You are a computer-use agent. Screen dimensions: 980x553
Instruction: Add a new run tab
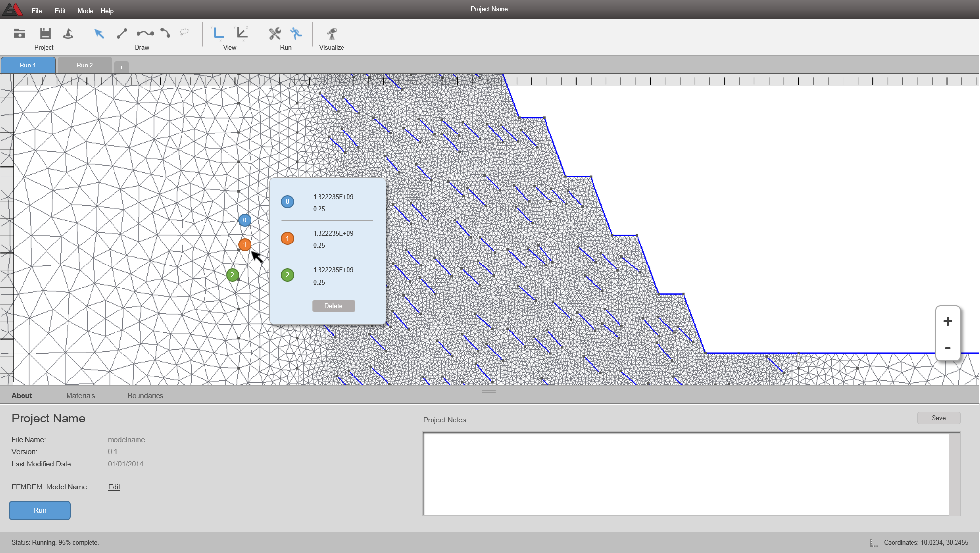click(121, 67)
